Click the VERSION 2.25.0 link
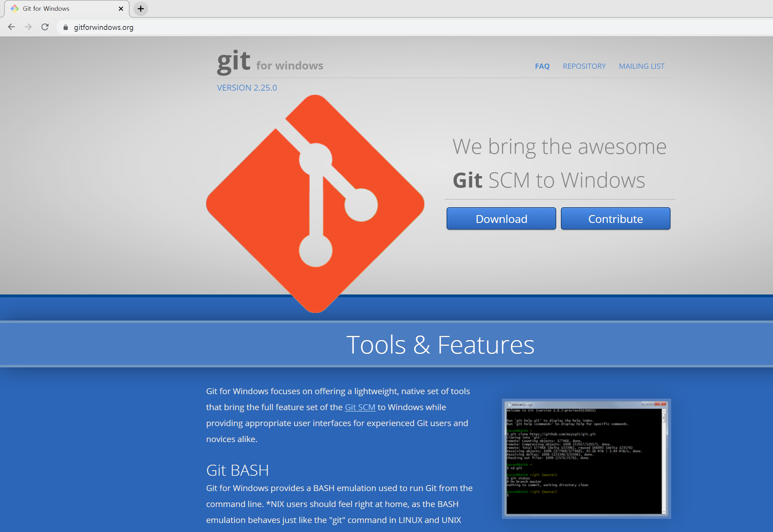 tap(247, 88)
